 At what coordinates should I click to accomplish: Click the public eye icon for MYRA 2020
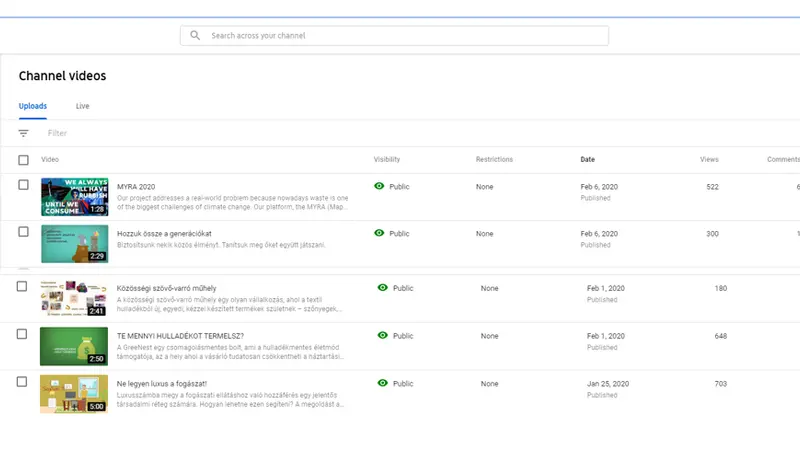point(379,186)
